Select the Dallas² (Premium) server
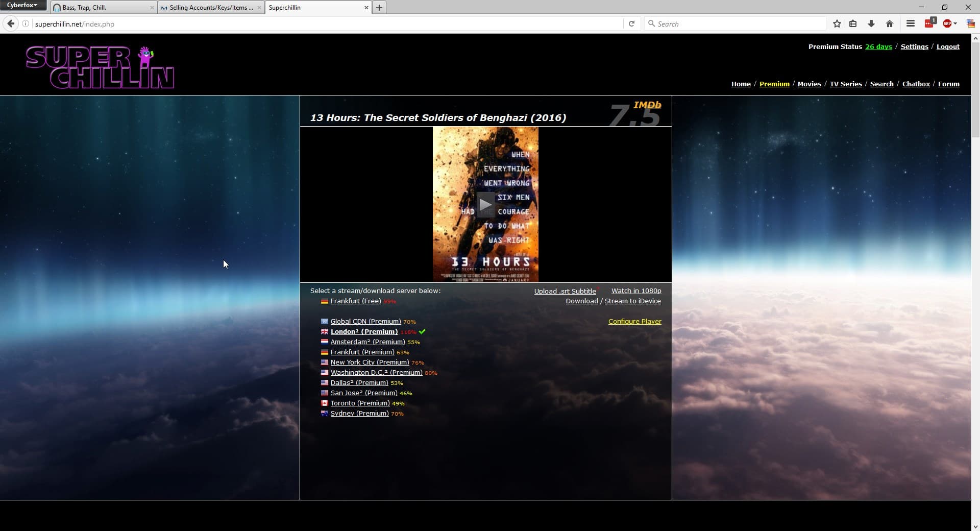 (x=359, y=382)
